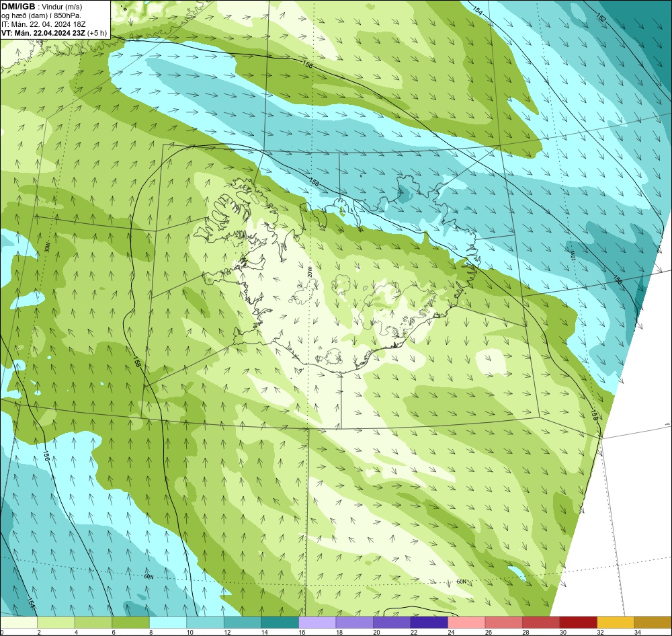Screen dimensions: 672x636
Task: Pick the 20–22 m/s purple legend swatch
Action: (392, 623)
